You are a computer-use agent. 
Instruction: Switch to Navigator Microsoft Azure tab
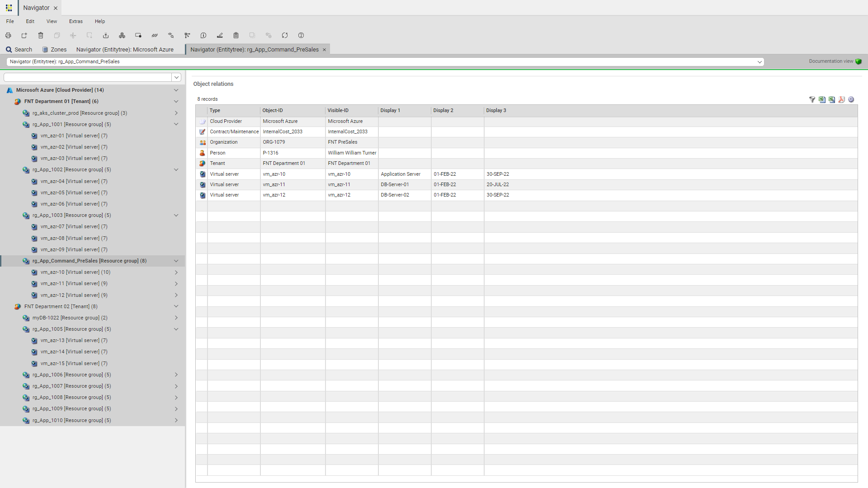point(125,50)
